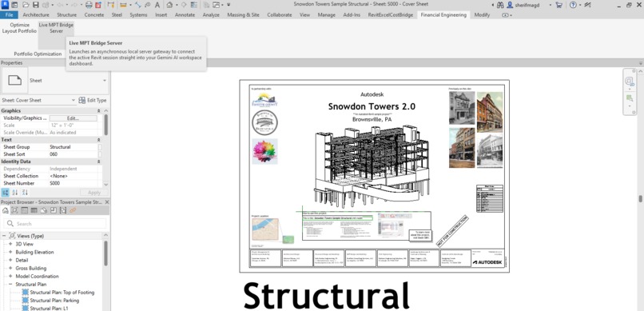Image resolution: width=644 pixels, height=311 pixels.
Task: Collapse the Identity Data section in Properties
Action: pos(98,161)
